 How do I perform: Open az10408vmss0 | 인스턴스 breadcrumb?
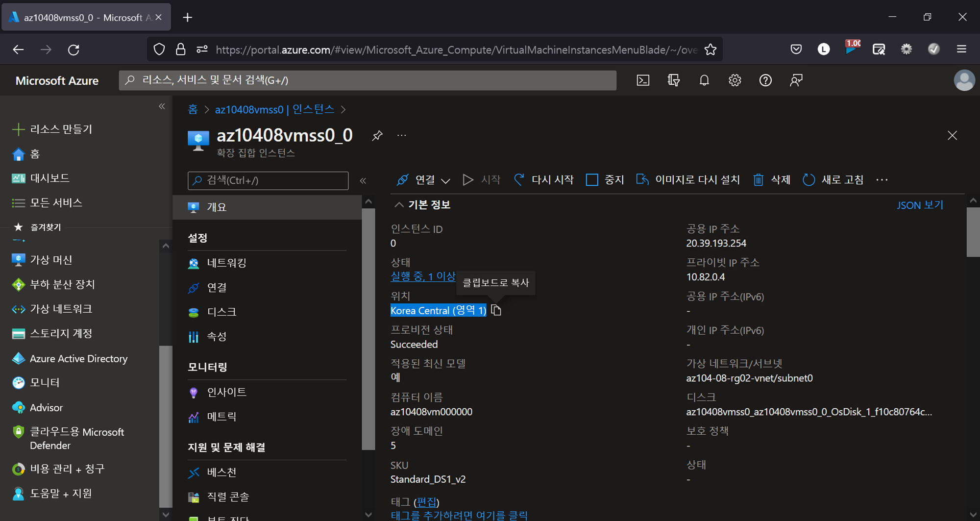click(x=274, y=109)
